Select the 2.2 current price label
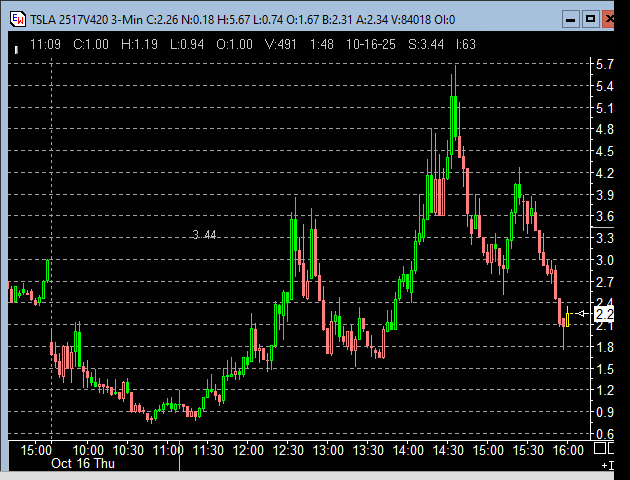630x480 pixels. [605, 315]
